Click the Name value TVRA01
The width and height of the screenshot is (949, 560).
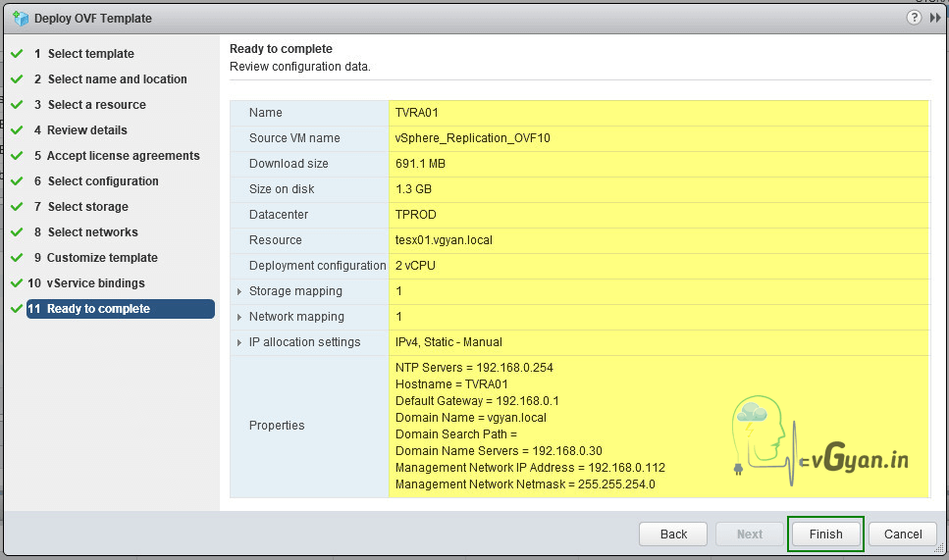tap(416, 113)
